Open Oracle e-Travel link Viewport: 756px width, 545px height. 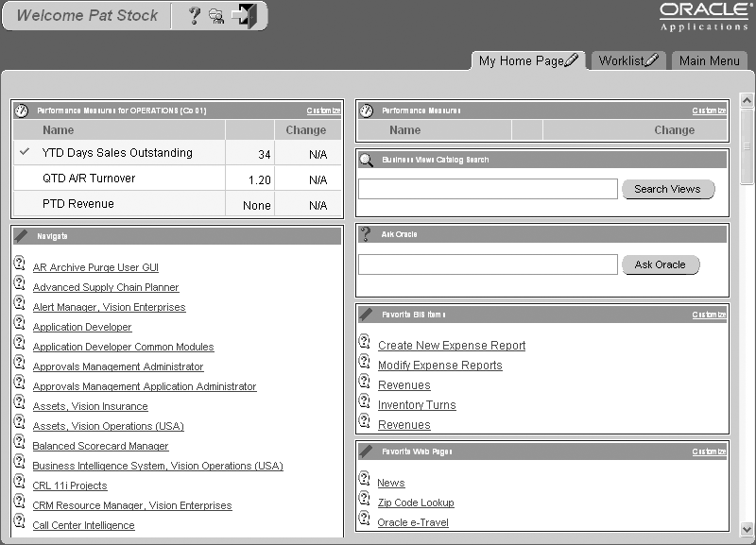click(x=413, y=523)
